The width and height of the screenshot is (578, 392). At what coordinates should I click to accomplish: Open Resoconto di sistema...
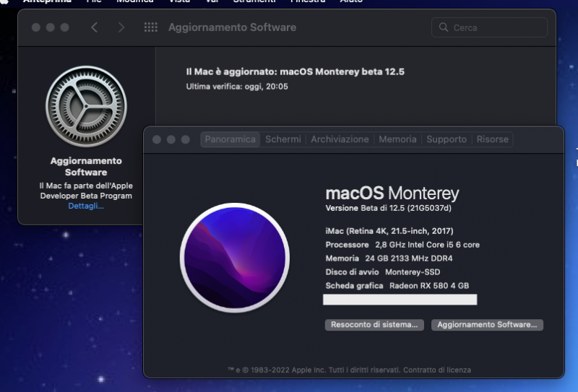pos(374,325)
